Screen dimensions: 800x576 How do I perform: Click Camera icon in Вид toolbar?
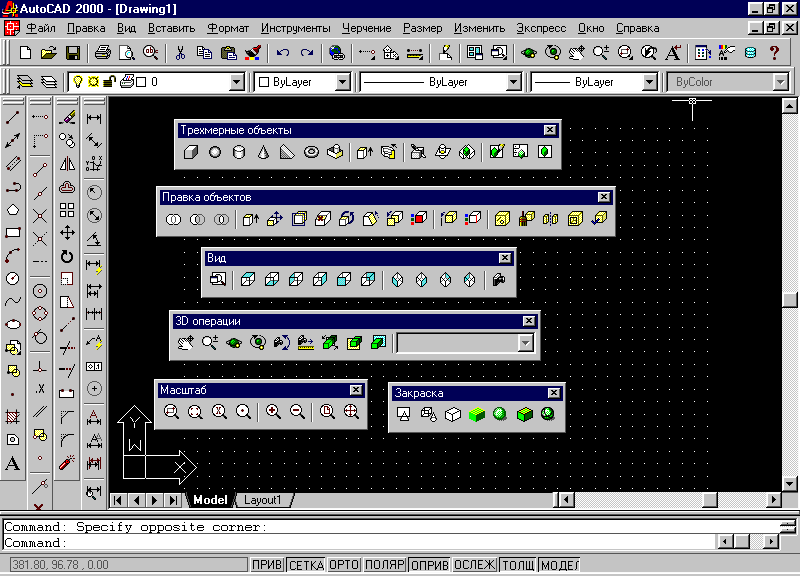coord(498,280)
